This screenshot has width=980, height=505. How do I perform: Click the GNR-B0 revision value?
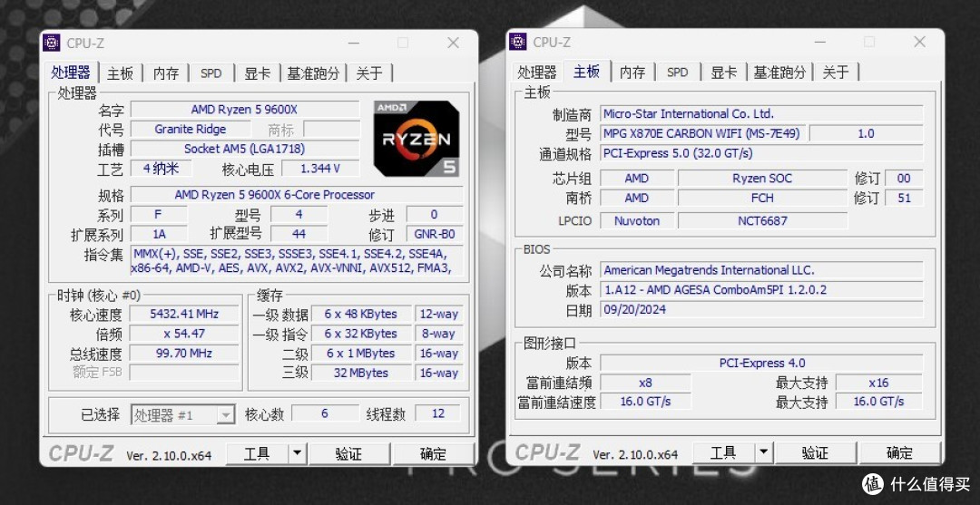(x=435, y=234)
